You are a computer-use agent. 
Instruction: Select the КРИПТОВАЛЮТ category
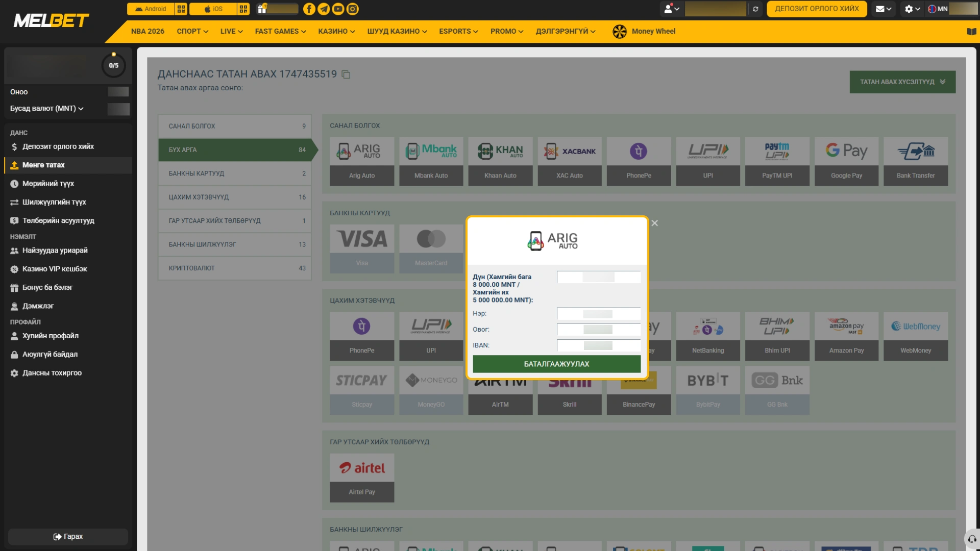(x=235, y=268)
